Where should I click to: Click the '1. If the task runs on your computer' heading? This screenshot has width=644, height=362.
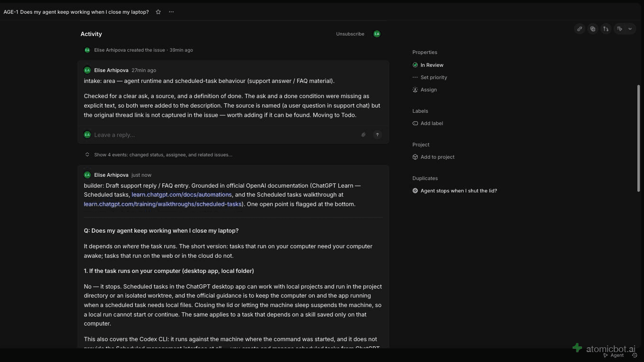[169, 271]
